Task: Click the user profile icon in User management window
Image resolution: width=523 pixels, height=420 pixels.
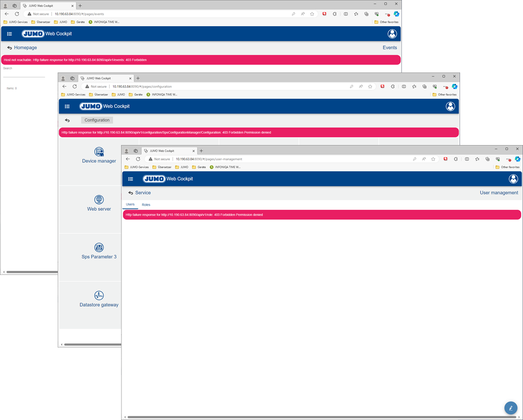Action: coord(513,179)
